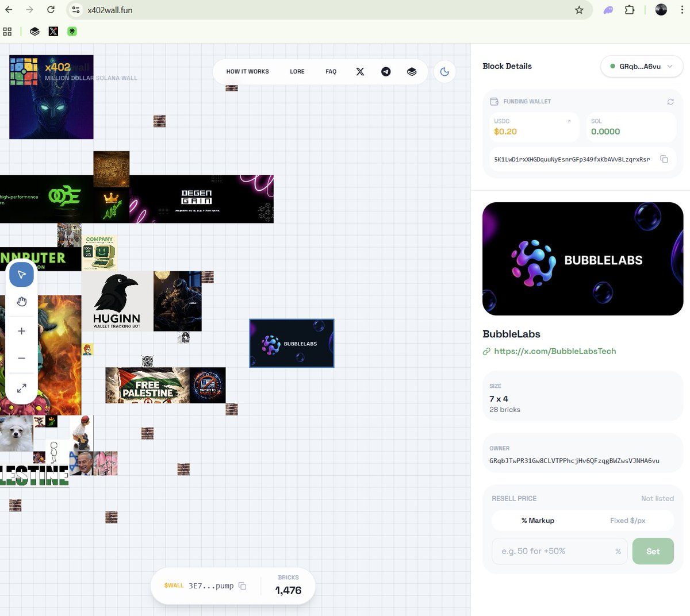Open the USDC external arrow icon
The image size is (690, 616).
569,121
